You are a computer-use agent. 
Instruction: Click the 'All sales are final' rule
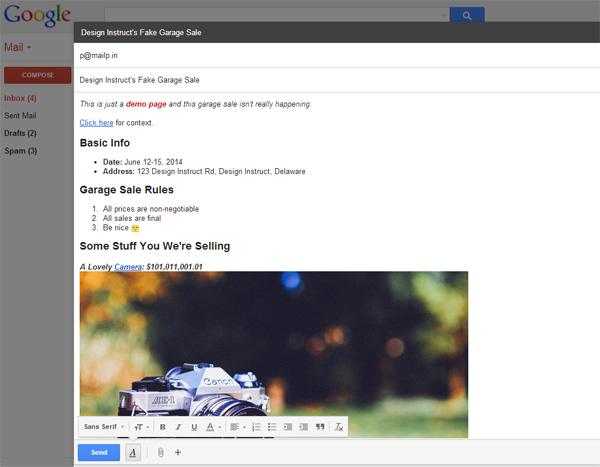[132, 218]
